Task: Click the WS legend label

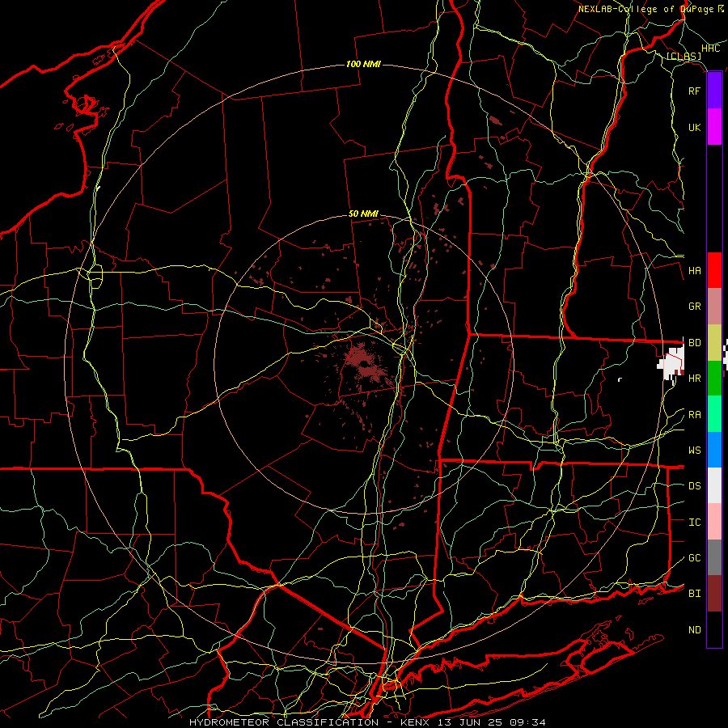Action: point(694,451)
